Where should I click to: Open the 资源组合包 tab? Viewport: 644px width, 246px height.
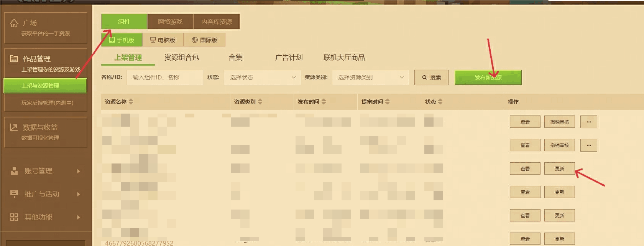181,58
